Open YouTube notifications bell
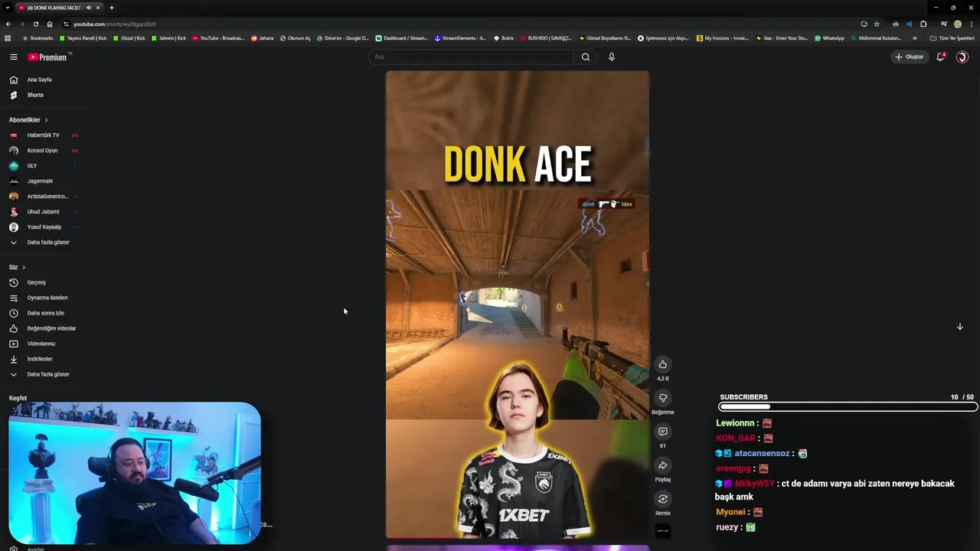The width and height of the screenshot is (980, 551). (940, 57)
